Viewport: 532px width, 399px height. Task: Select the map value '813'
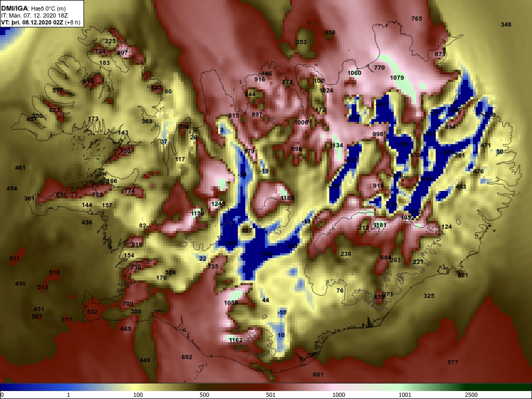(x=137, y=245)
